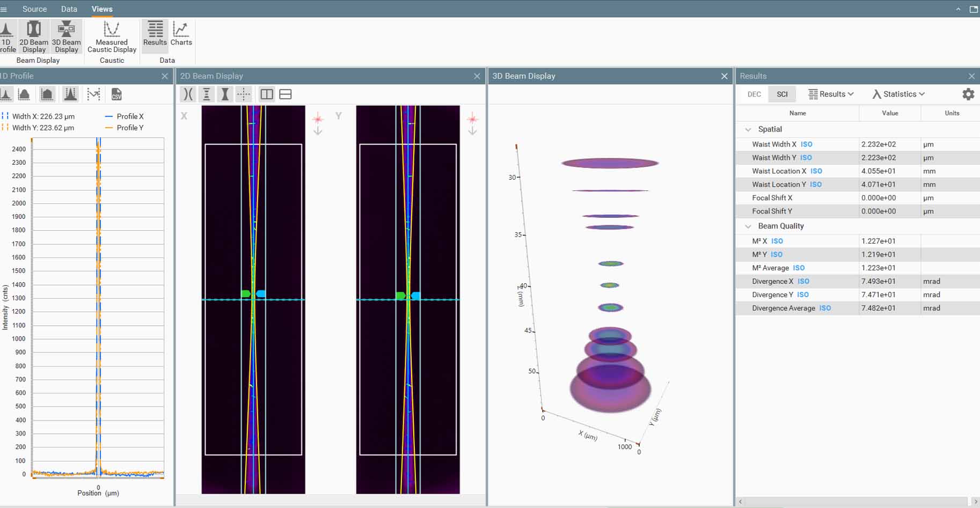This screenshot has width=980, height=508.
Task: Collapse the ribbon with the top-right caret
Action: tap(958, 9)
